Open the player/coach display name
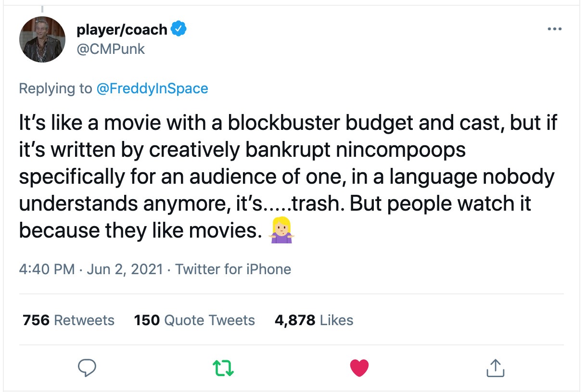This screenshot has height=392, width=586. (x=122, y=30)
